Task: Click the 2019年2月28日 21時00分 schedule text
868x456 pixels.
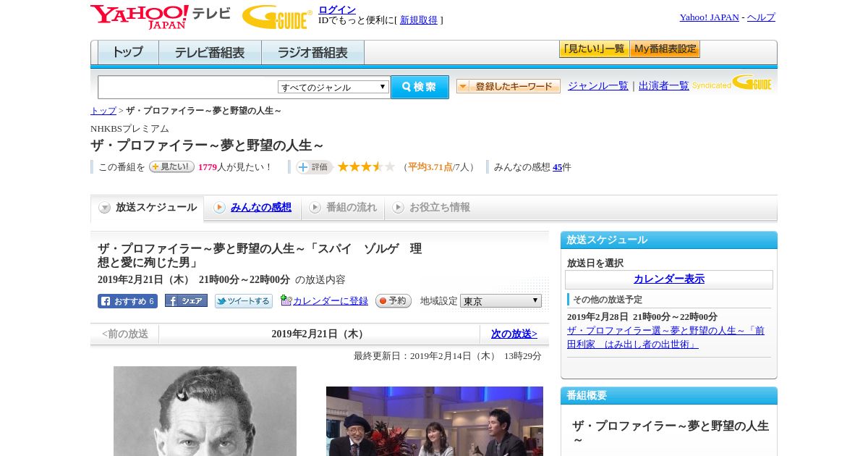Action: point(642,317)
